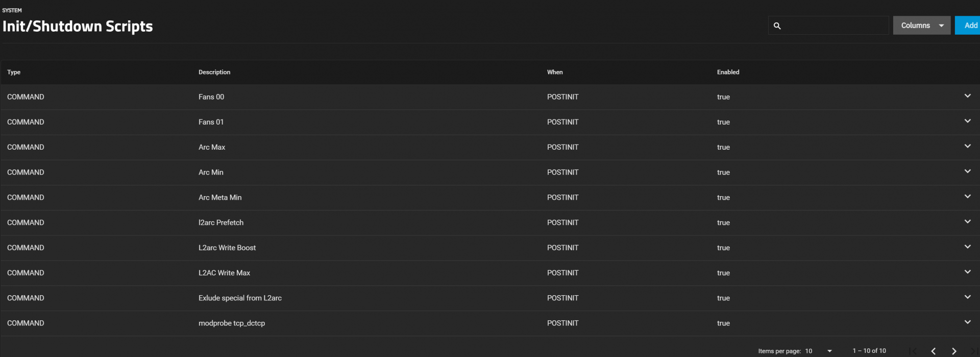The height and width of the screenshot is (357, 980).
Task: Go to previous page arrow
Action: point(934,351)
